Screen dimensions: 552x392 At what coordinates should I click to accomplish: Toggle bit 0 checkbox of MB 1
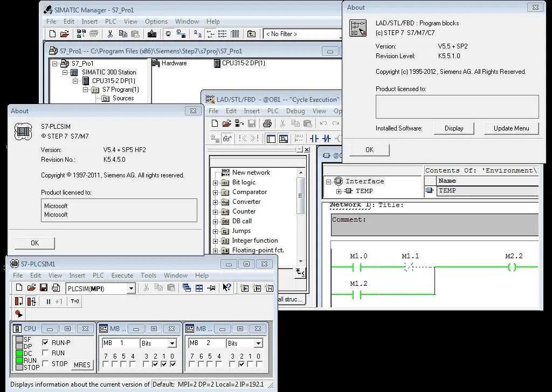(x=172, y=364)
